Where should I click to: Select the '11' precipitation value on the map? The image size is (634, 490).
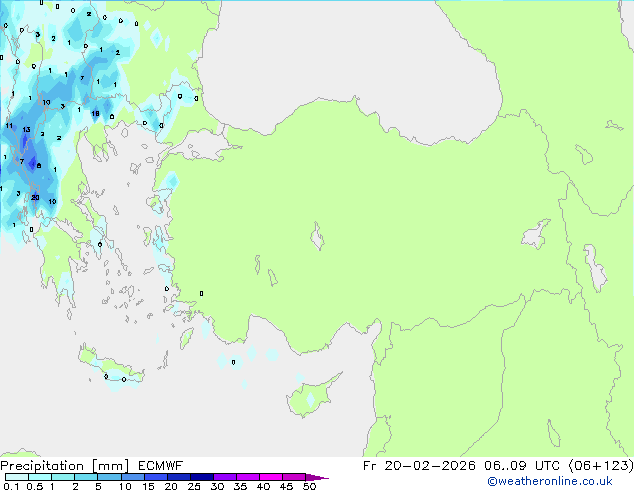(x=9, y=126)
